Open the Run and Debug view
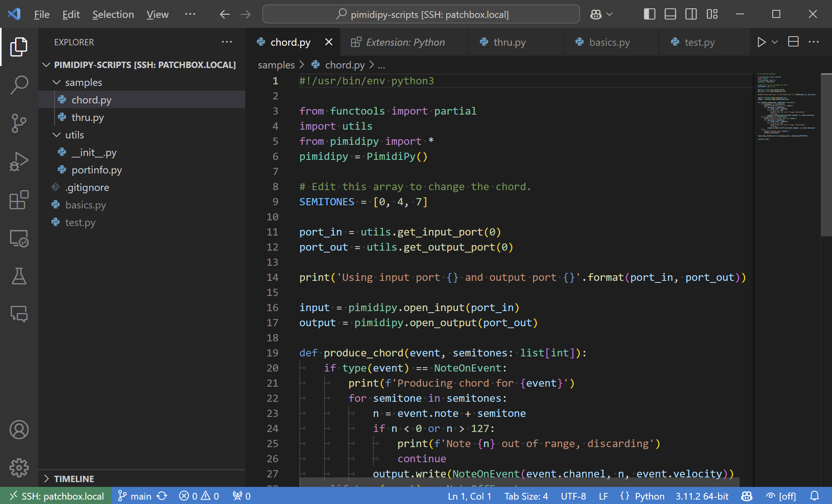Viewport: 832px width, 504px height. (19, 162)
